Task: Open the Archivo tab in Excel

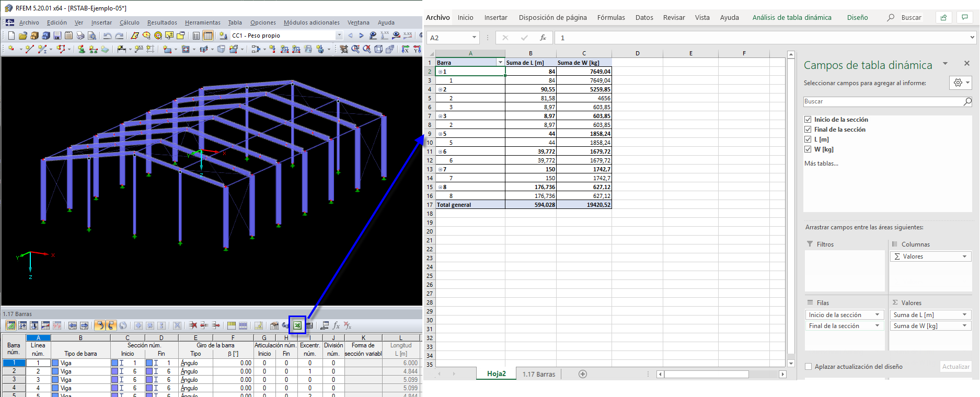Action: 438,17
